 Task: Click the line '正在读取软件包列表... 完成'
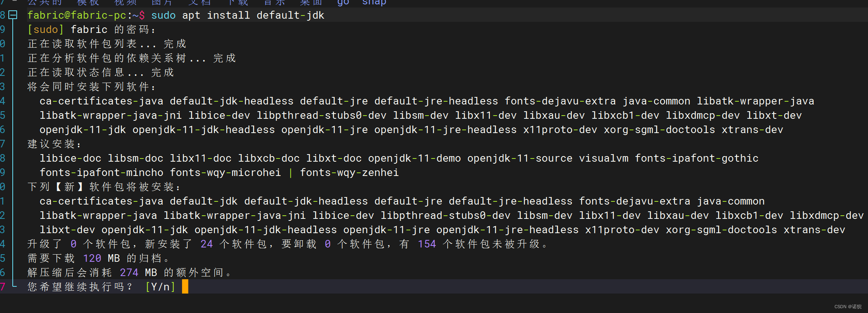(107, 44)
